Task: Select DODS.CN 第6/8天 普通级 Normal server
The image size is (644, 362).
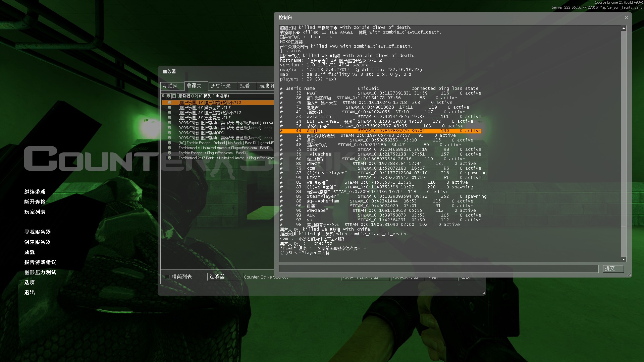Action: (x=218, y=138)
